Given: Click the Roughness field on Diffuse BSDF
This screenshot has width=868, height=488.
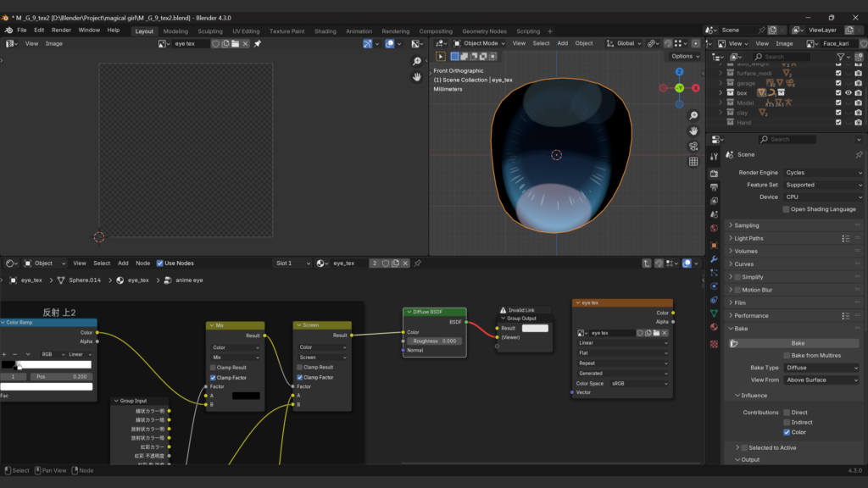Looking at the screenshot, I should point(435,341).
